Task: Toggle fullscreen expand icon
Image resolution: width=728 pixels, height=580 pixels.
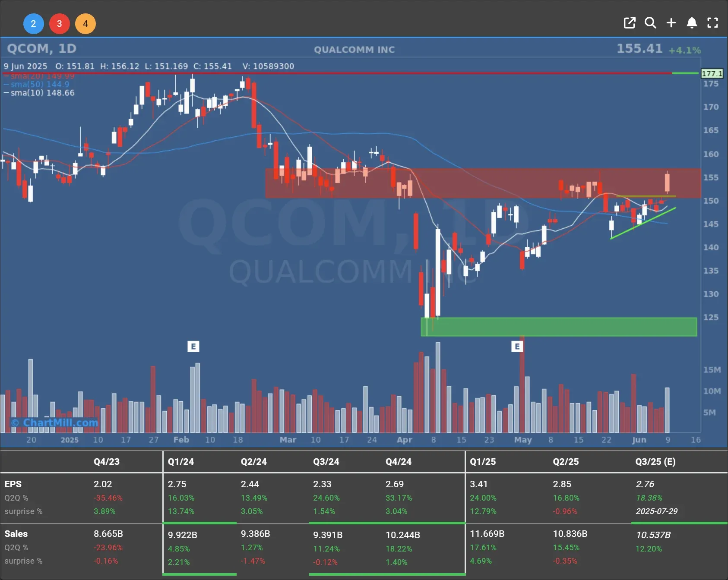Action: coord(712,23)
